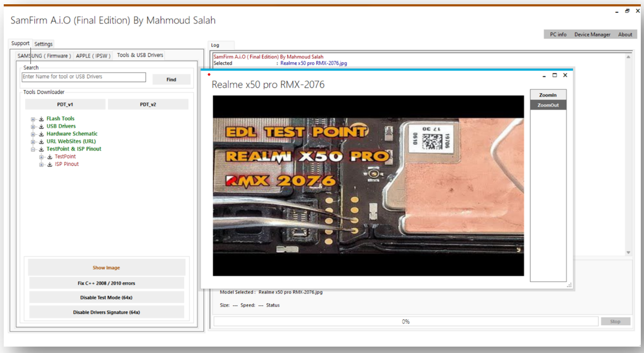This screenshot has width=644, height=353.
Task: Focus the tool or USB Drivers search field
Action: point(84,77)
